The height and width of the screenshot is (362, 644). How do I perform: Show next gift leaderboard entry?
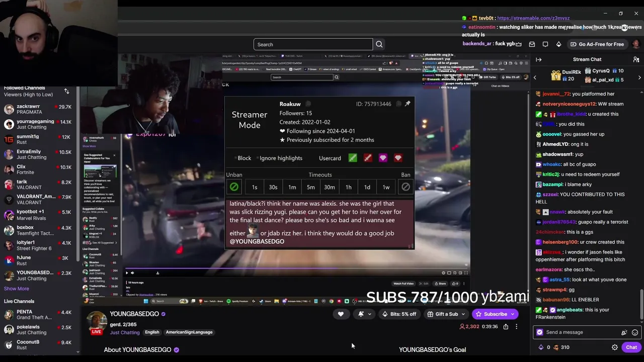639,77
